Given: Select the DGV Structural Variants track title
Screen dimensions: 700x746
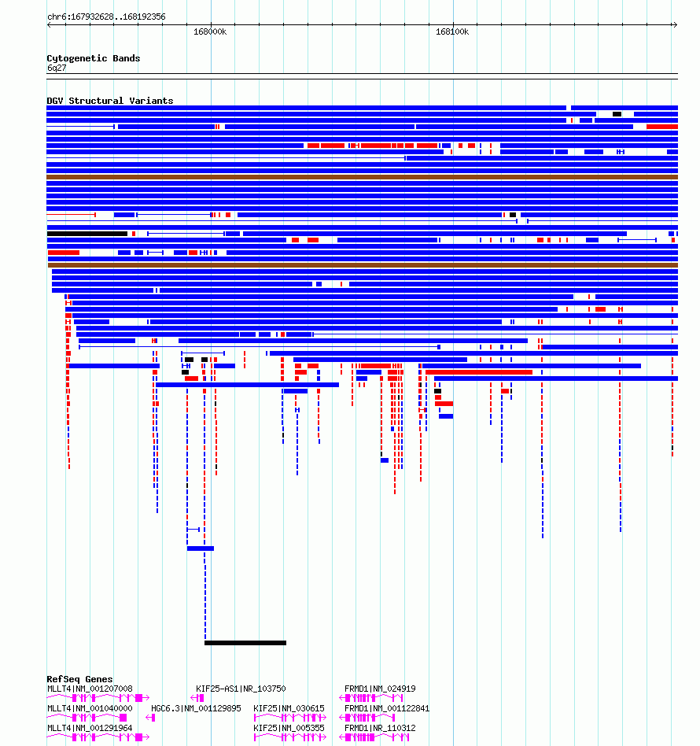Looking at the screenshot, I should (110, 101).
